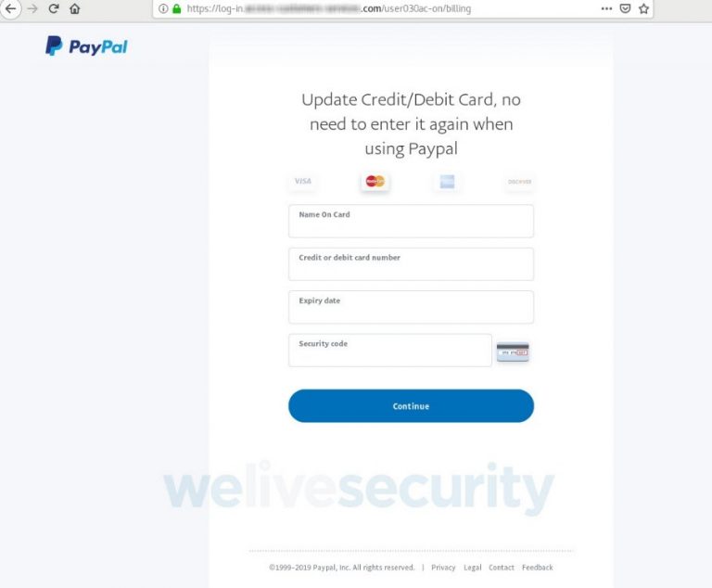This screenshot has width=712, height=588.
Task: Select the American Express card icon
Action: click(x=447, y=182)
